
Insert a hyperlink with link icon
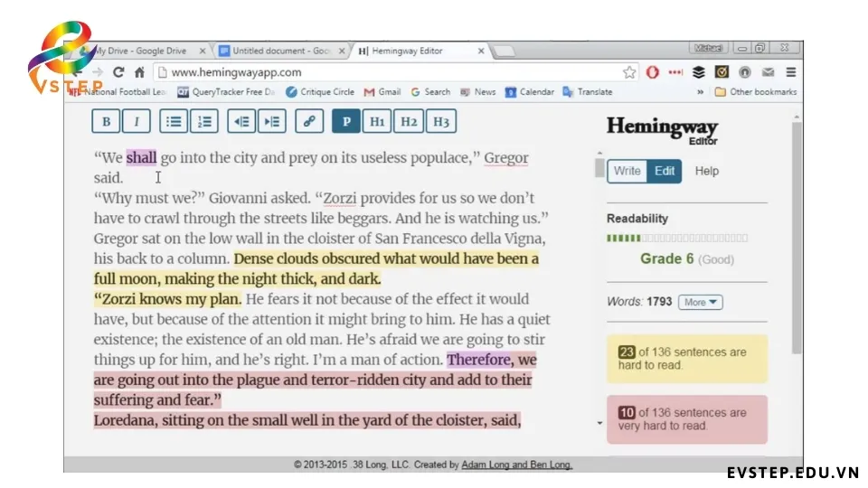(x=309, y=122)
